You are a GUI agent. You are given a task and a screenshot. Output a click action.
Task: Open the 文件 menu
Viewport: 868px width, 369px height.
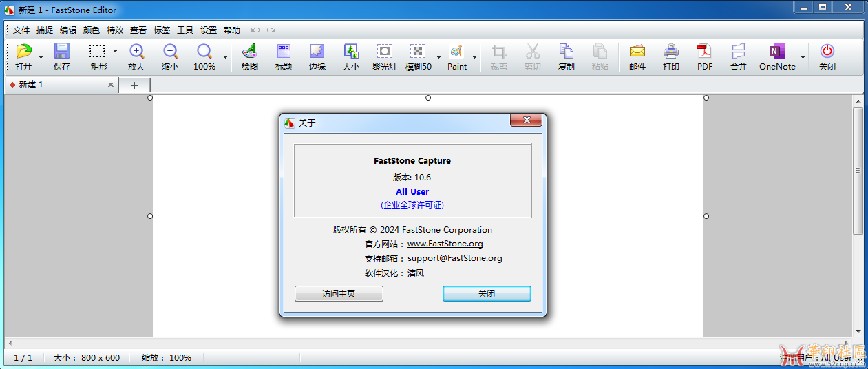(21, 30)
